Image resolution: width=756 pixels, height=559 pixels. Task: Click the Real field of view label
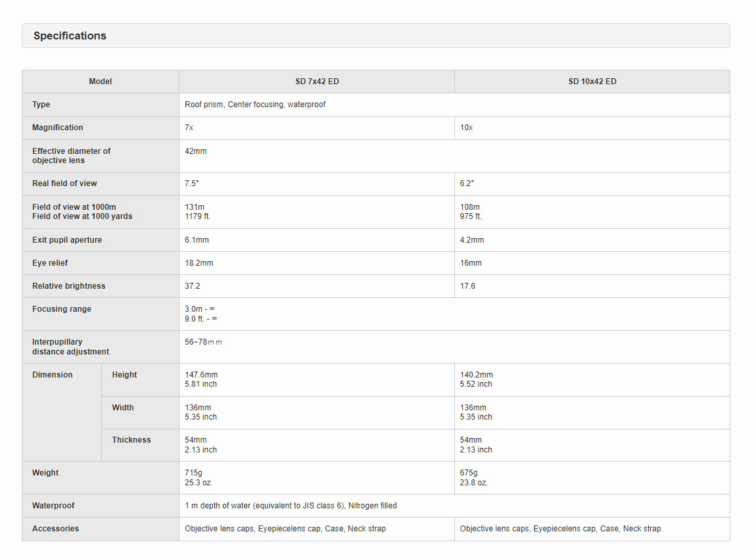(x=64, y=183)
